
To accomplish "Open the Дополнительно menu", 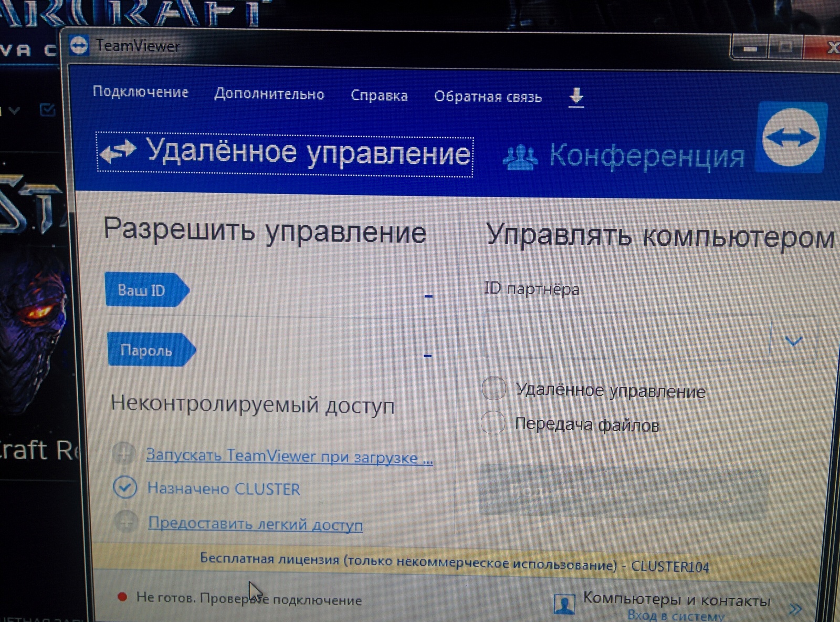I will tap(269, 95).
